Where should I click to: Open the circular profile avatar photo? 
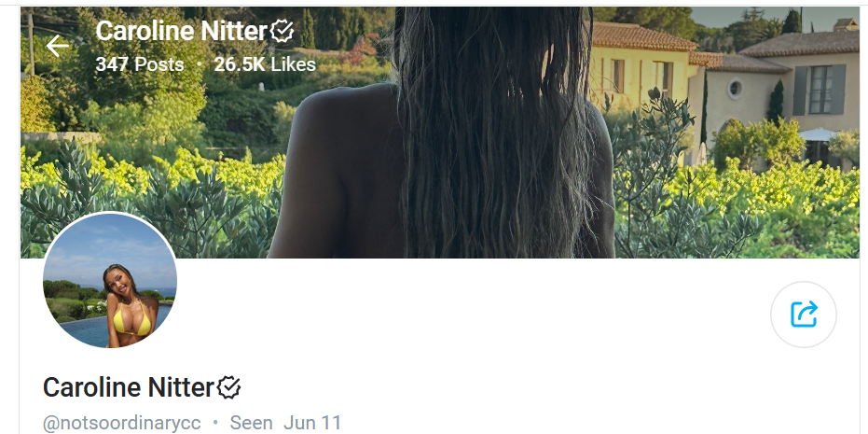click(x=110, y=280)
